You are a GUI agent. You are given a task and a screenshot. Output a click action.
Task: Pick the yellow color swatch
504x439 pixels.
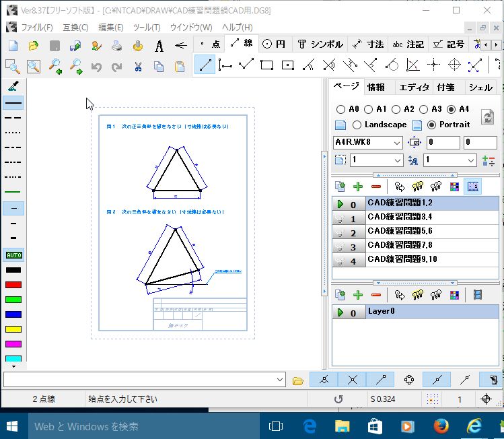click(x=13, y=329)
